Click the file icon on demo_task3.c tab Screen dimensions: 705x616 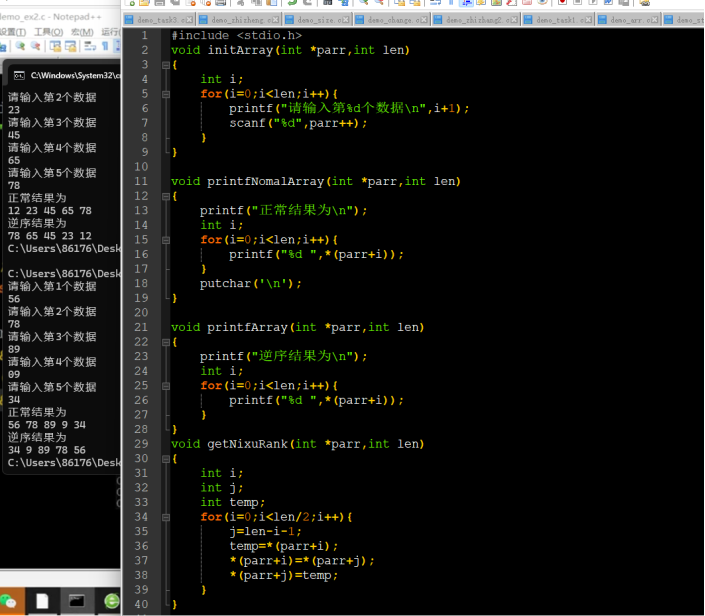tap(129, 20)
